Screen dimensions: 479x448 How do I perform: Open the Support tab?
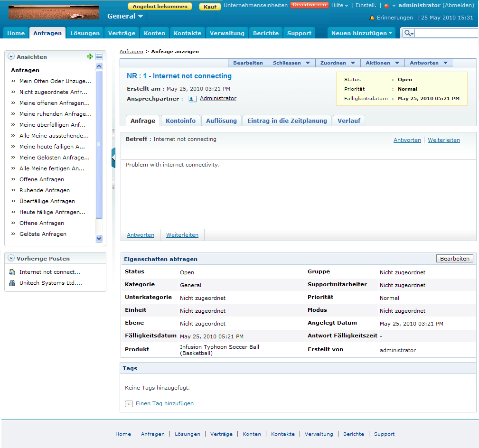coord(299,33)
